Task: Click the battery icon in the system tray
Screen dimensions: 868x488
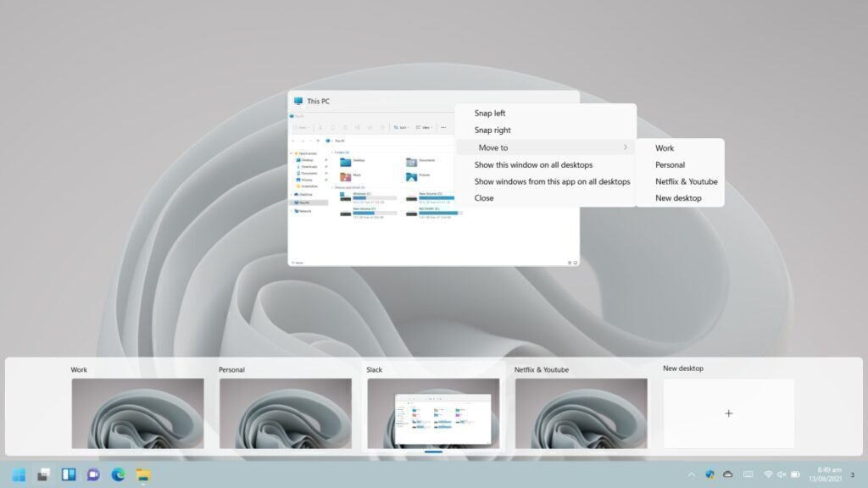Action: coord(797,474)
